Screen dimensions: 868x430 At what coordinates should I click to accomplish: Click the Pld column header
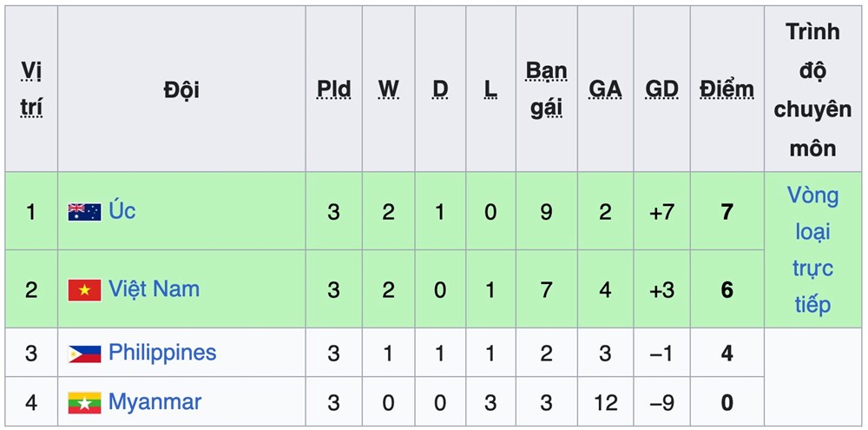333,89
